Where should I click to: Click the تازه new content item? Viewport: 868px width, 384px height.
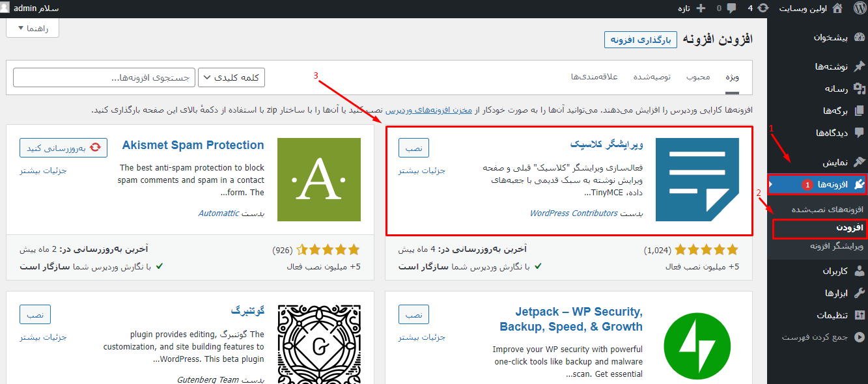click(684, 8)
